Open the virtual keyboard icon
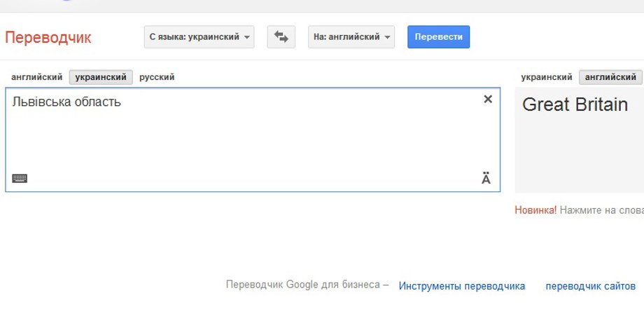Viewport: 644px width, 326px height. click(x=20, y=178)
